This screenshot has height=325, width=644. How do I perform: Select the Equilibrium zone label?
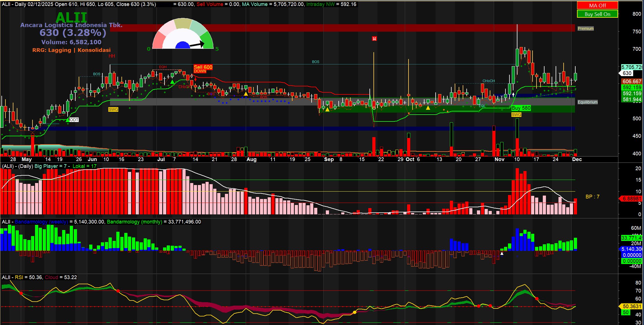[587, 102]
